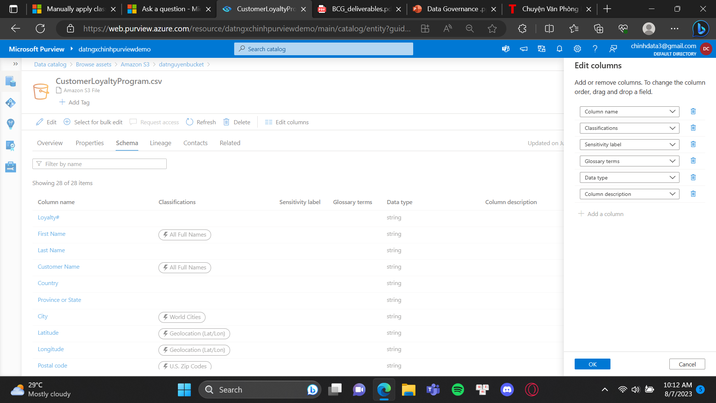Remove Glossary terms field with trash icon
The image size is (716, 403).
pos(693,161)
